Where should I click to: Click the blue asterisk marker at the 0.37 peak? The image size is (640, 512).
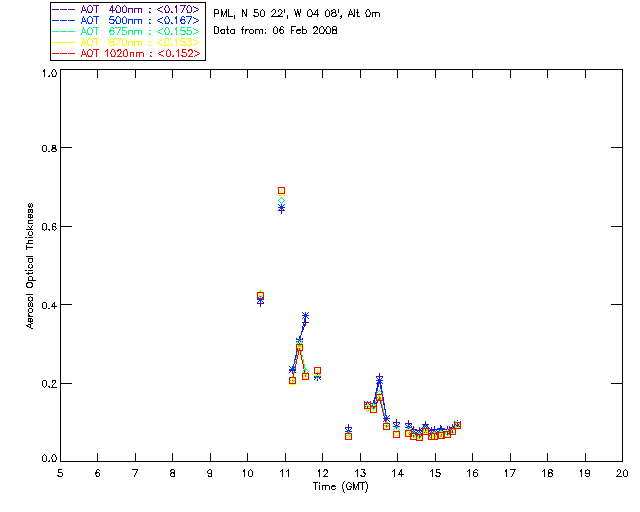tap(305, 316)
